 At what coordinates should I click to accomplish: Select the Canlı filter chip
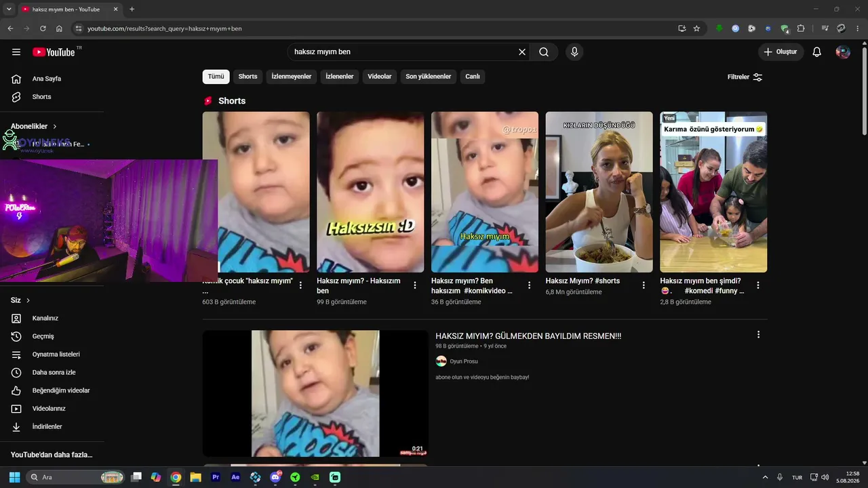coord(473,77)
